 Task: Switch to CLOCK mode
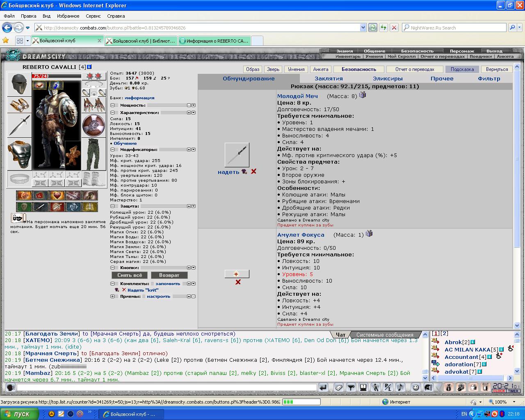click(x=499, y=391)
